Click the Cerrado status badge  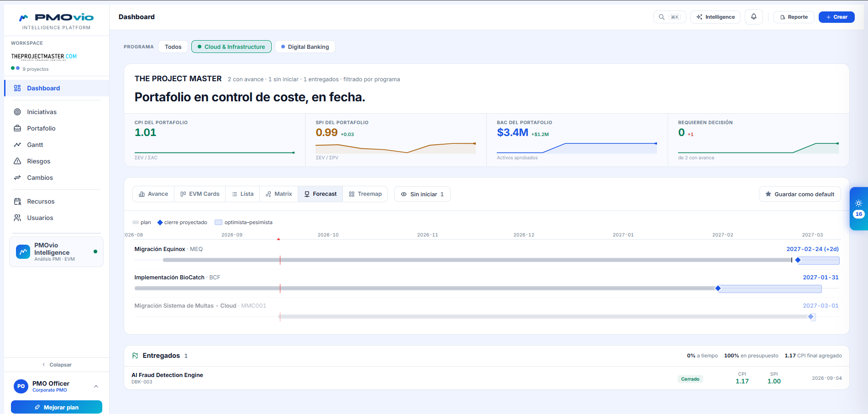point(690,379)
